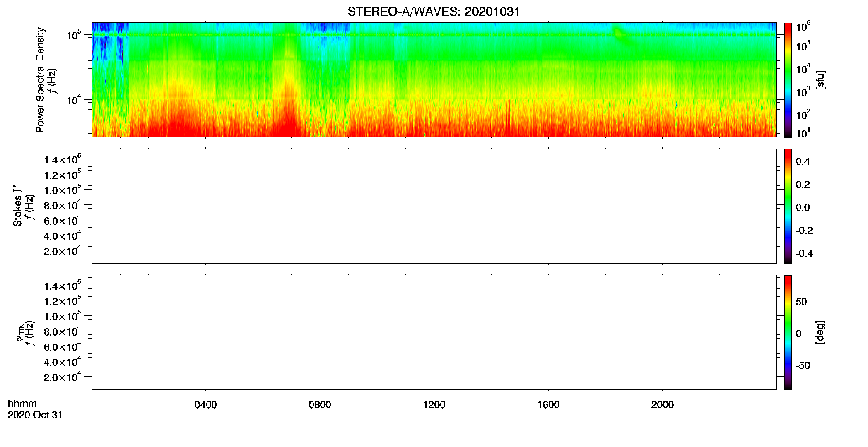The width and height of the screenshot is (868, 447).
Task: Click the 1.4×10^5 frequency tick on Stokes V axis
Action: pos(63,159)
